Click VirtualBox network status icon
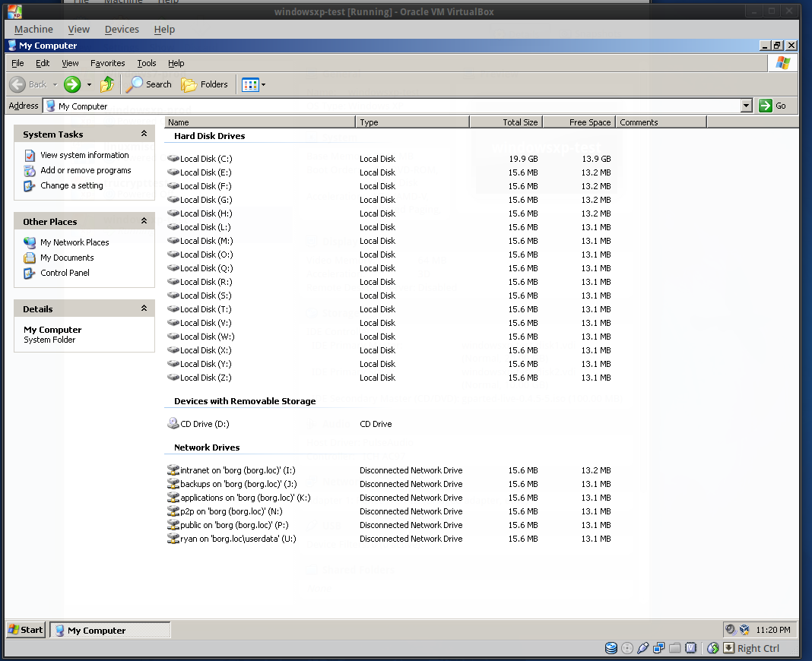The height and width of the screenshot is (661, 812). [x=658, y=648]
